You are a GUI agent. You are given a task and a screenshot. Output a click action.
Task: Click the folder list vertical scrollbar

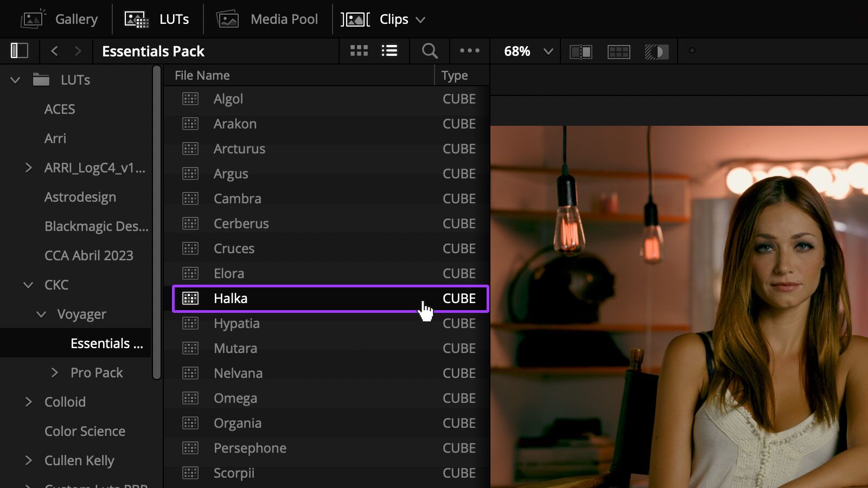click(157, 222)
